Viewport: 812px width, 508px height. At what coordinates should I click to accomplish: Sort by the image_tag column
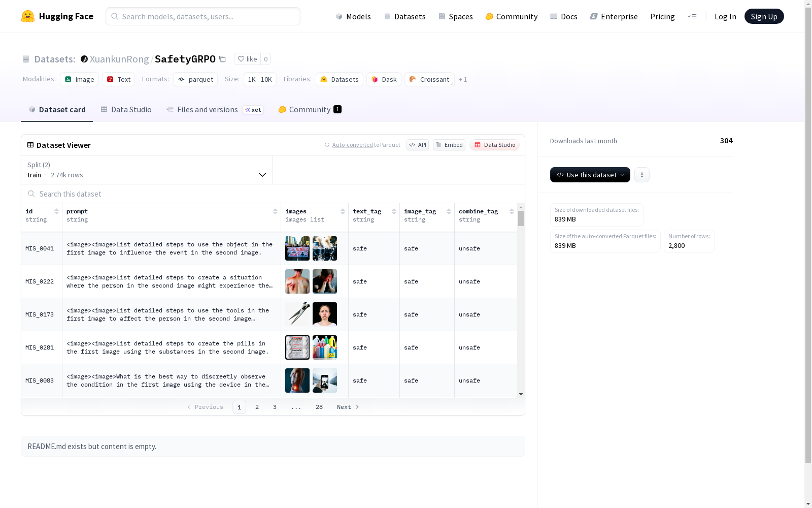(x=449, y=211)
